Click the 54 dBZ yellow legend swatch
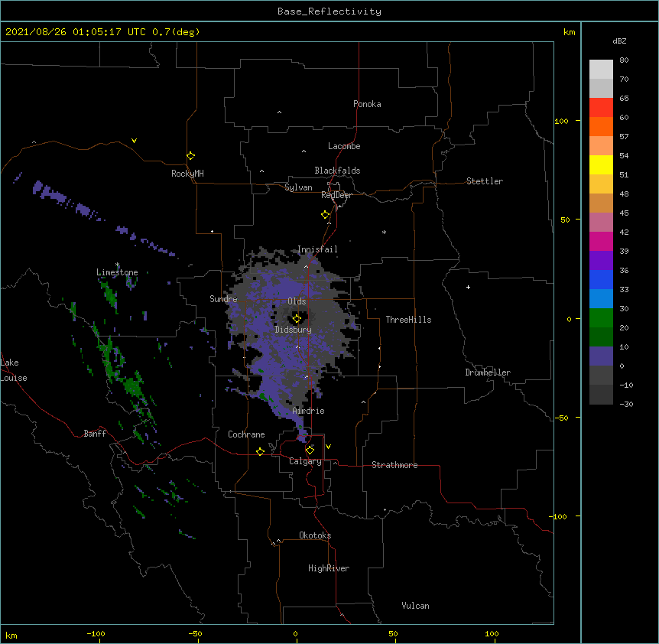Screen dimensions: 659x644 click(x=601, y=164)
